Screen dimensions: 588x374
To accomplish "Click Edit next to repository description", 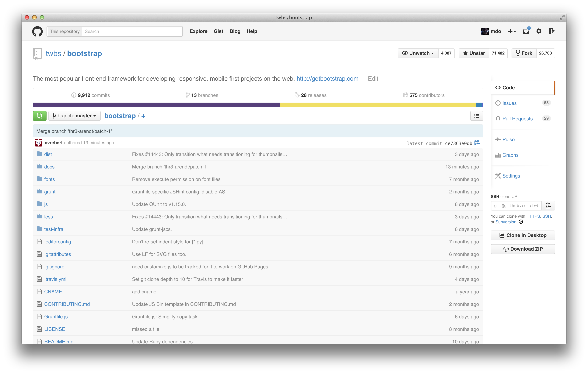I will click(x=373, y=79).
